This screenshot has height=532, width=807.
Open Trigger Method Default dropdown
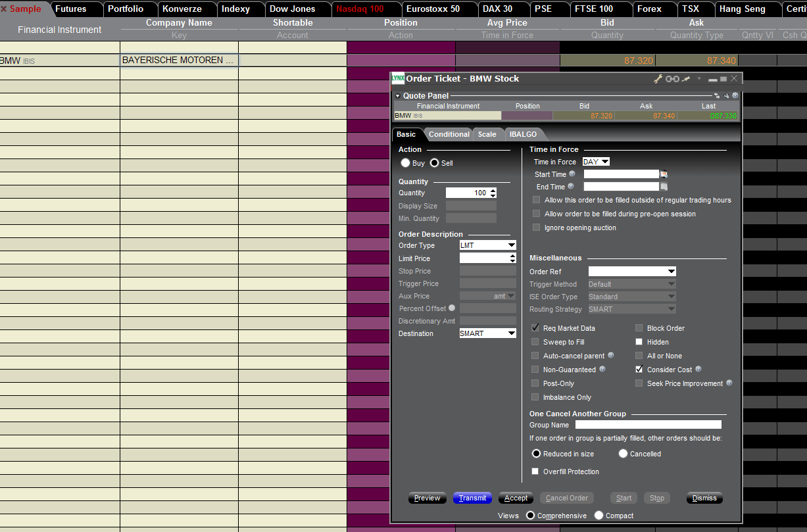(x=632, y=284)
